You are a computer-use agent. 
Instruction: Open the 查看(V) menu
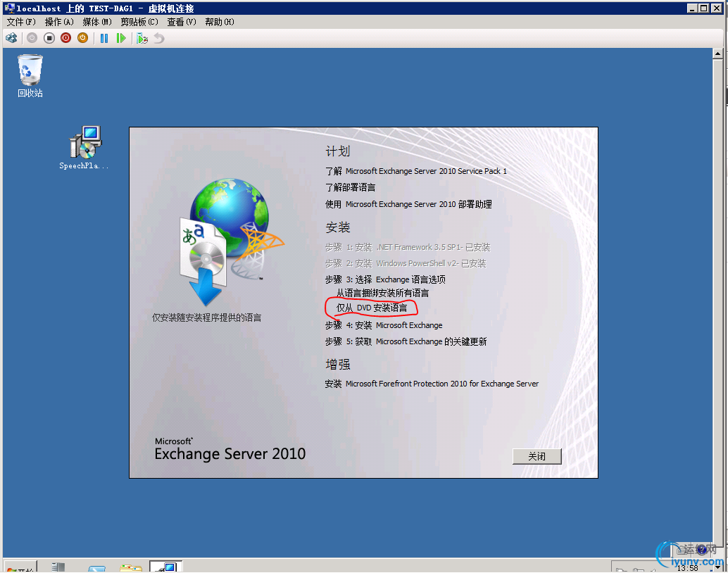pos(182,22)
